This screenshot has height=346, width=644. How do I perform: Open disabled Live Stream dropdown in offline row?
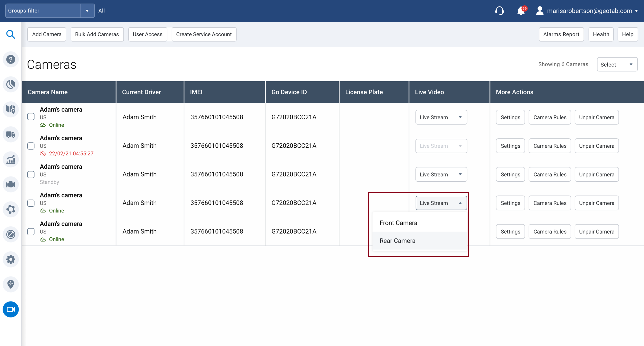point(441,146)
